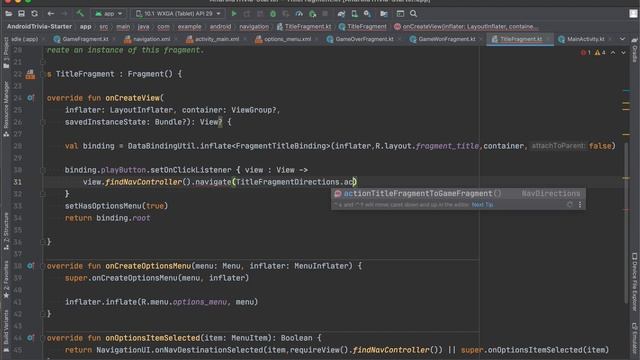Open the 10.1 WXGA Tablet device dropdown
Viewport: 640px width, 360px height.
point(178,13)
